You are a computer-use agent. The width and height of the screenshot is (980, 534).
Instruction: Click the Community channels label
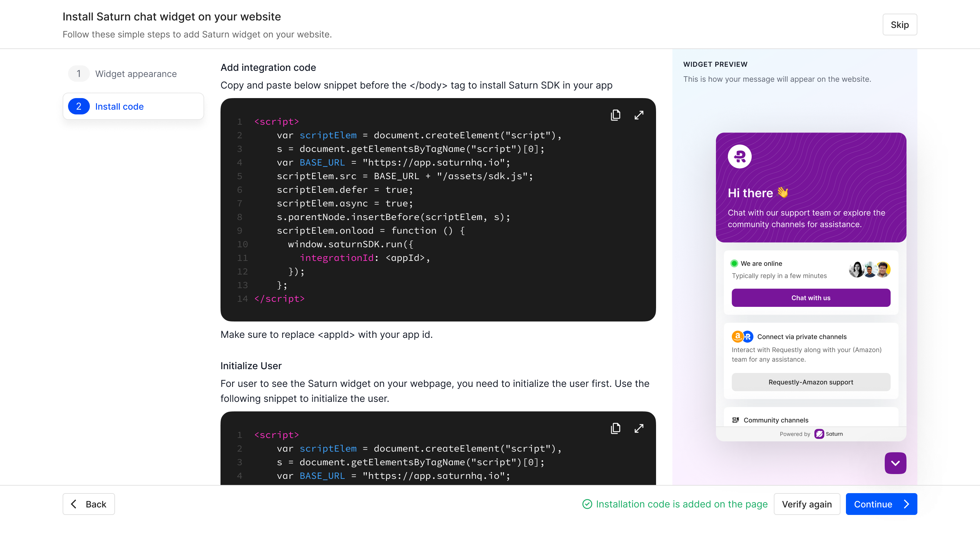(776, 420)
